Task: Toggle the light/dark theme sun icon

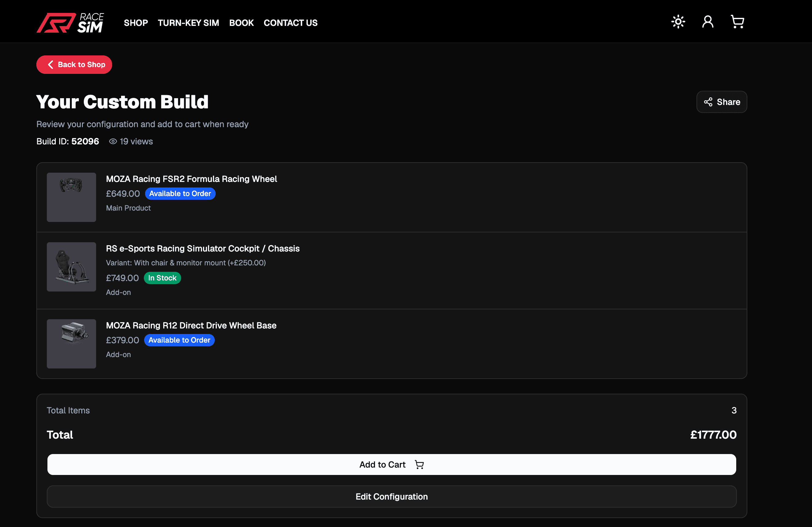Action: pos(678,22)
